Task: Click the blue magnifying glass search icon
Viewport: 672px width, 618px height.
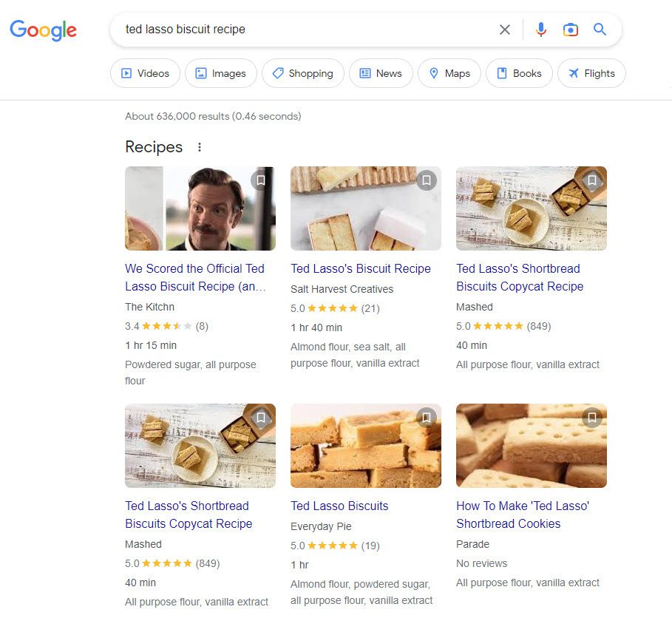Action: (599, 29)
